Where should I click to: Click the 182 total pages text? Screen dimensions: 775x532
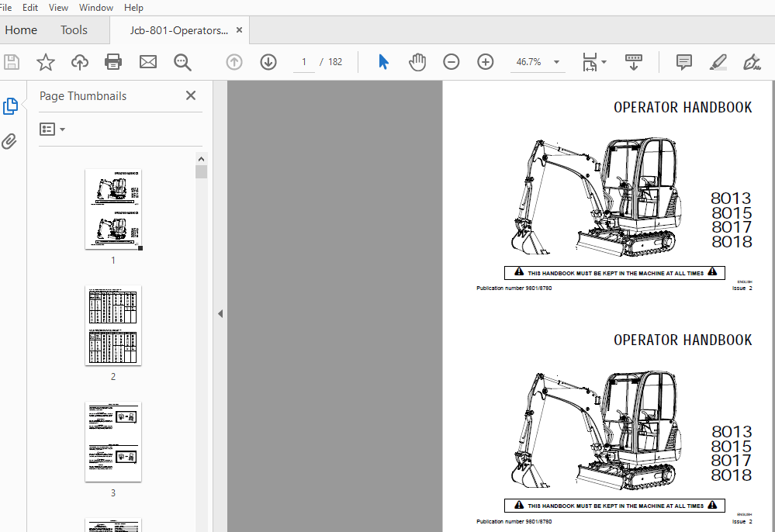coord(334,62)
